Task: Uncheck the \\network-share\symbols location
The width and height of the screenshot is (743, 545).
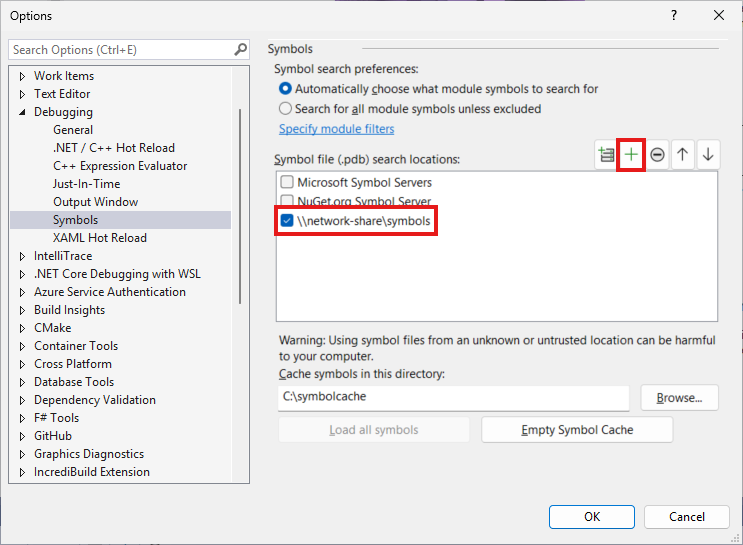Action: pyautogui.click(x=287, y=221)
